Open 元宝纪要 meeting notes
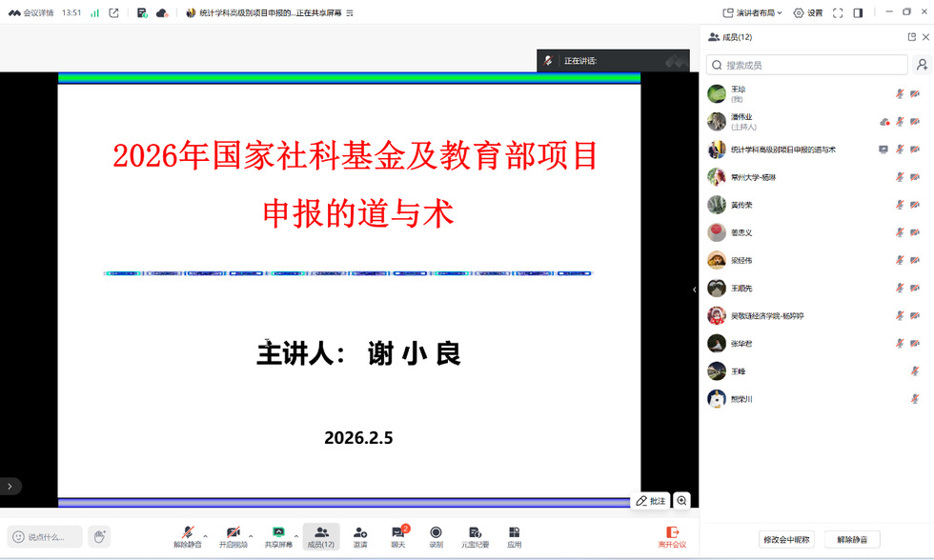This screenshot has width=934, height=560. pos(475,535)
